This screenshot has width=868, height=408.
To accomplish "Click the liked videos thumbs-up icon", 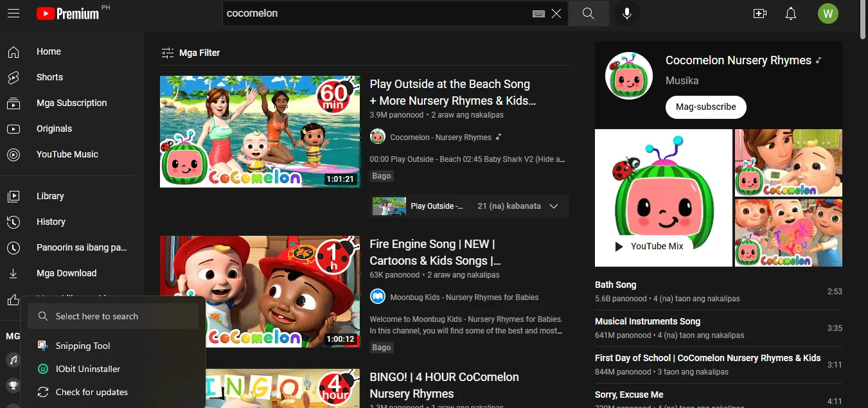I will 13,299.
